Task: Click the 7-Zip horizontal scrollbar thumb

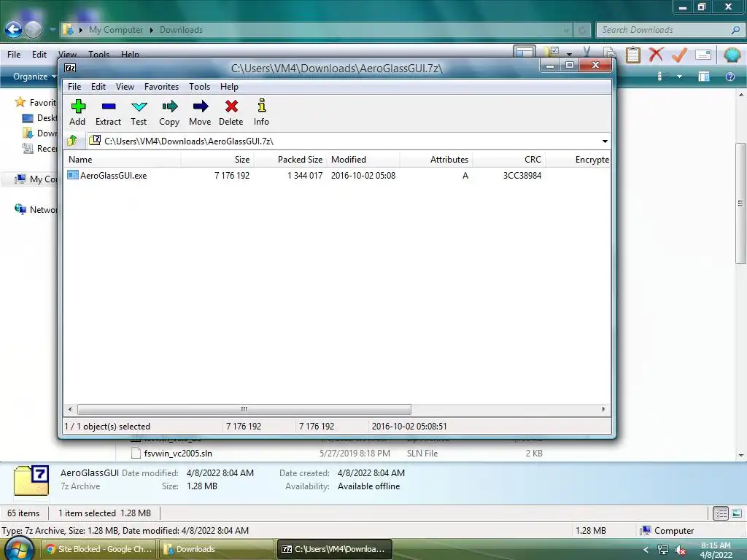Action: (x=244, y=410)
